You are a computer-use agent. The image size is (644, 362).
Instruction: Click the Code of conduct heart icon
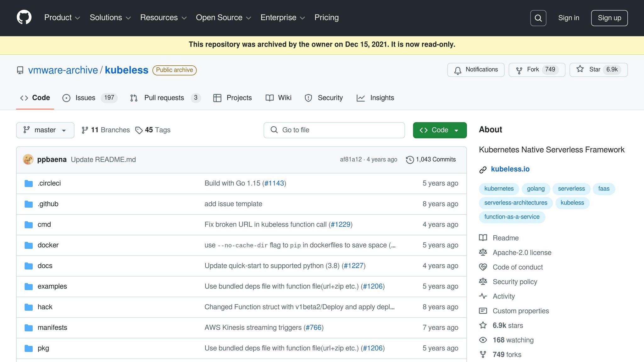[x=483, y=267]
